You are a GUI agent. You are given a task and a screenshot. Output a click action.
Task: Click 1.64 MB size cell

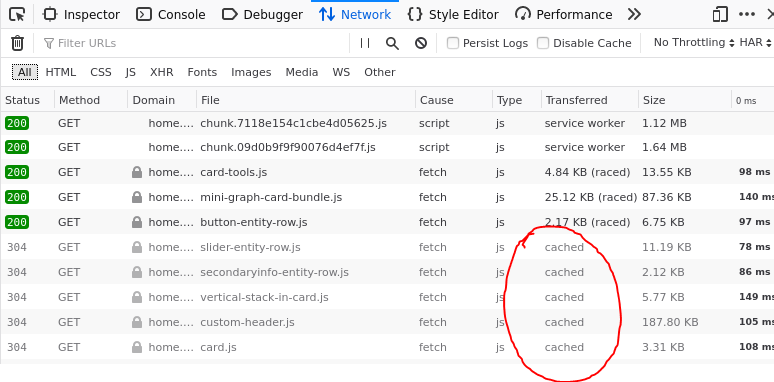tap(664, 147)
